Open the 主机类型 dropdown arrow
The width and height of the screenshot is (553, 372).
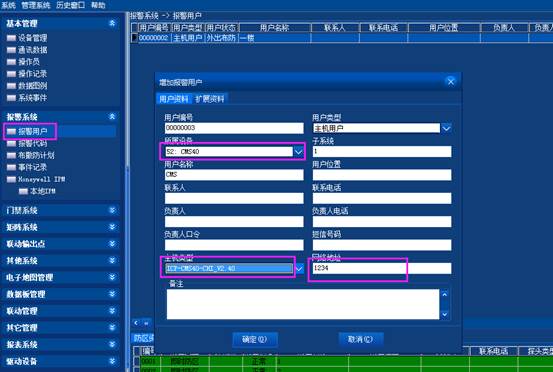299,269
